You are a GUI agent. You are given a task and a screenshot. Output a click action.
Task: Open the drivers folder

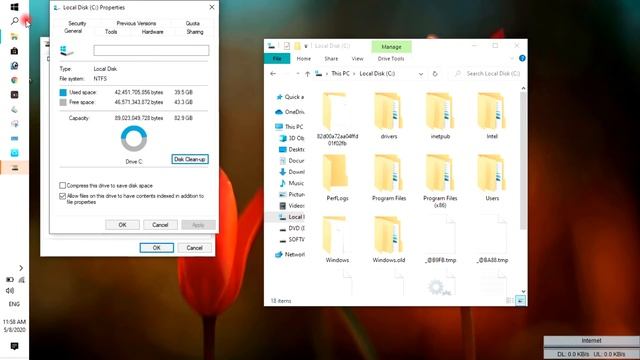(x=389, y=116)
